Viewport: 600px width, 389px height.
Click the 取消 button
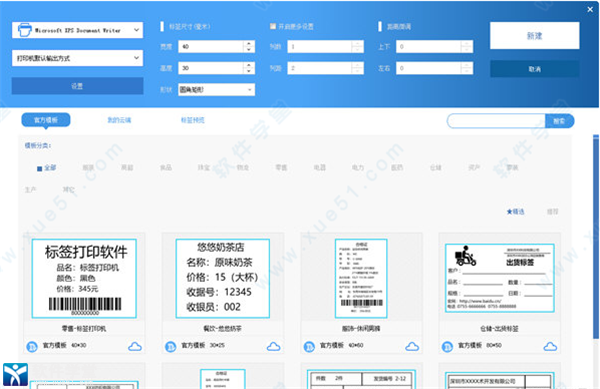click(535, 69)
